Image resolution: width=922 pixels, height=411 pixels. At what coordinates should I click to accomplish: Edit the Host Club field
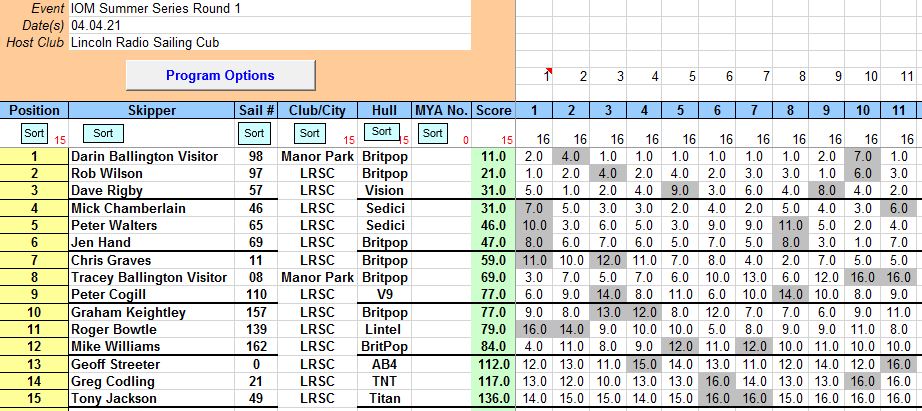(x=269, y=42)
